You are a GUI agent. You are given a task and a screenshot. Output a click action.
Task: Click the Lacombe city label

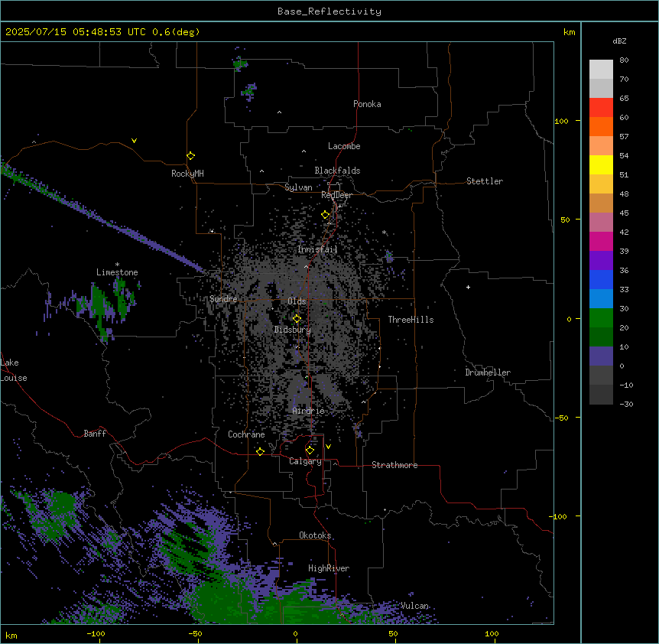click(344, 146)
